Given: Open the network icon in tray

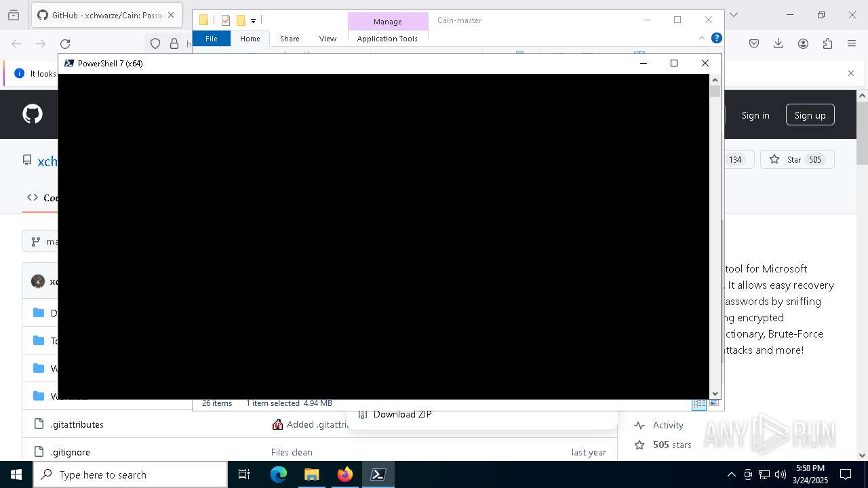Looking at the screenshot, I should coord(764,474).
